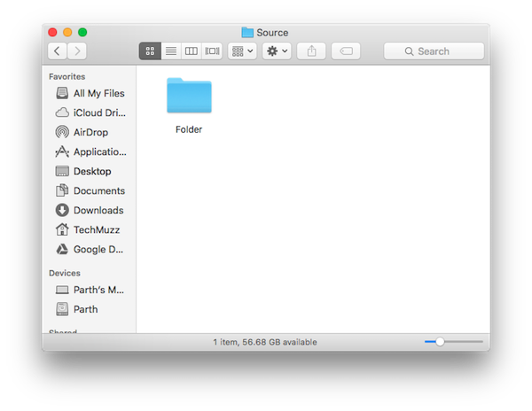
Task: Open Documents in sidebar
Action: tap(90, 190)
